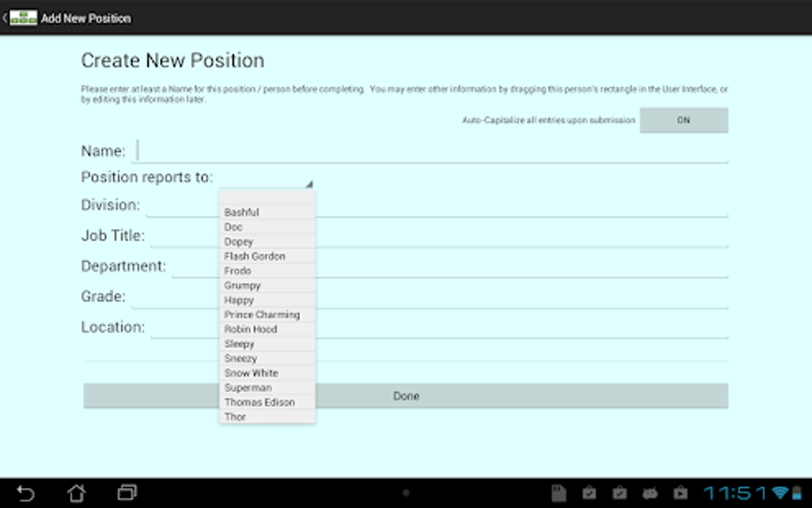The height and width of the screenshot is (508, 812).
Task: Open the Play Store notification icon
Action: pyautogui.click(x=681, y=493)
